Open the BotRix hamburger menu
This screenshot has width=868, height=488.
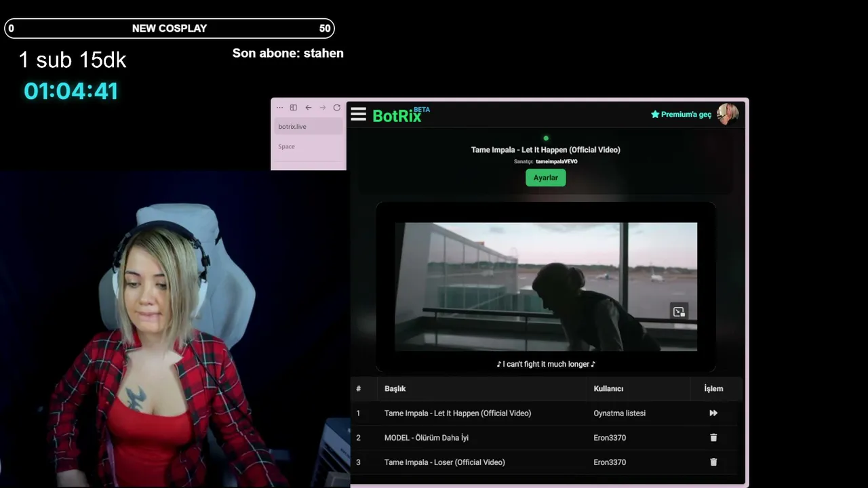358,114
